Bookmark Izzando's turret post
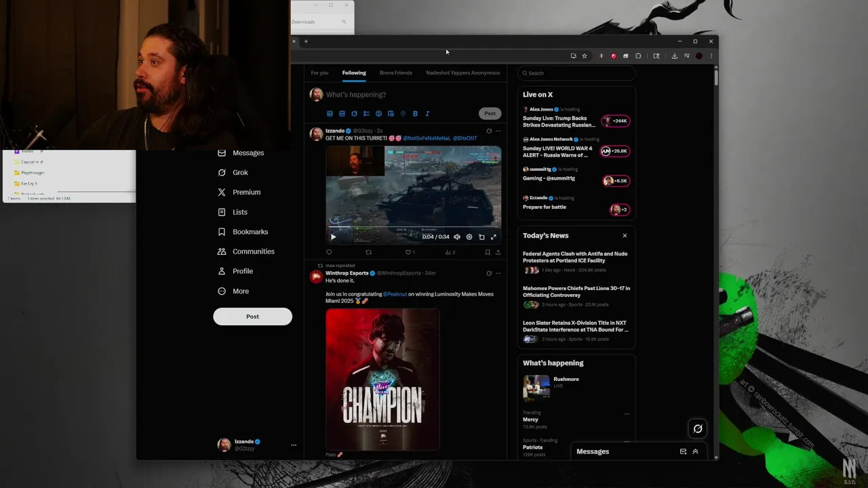The height and width of the screenshot is (488, 868). [x=488, y=252]
